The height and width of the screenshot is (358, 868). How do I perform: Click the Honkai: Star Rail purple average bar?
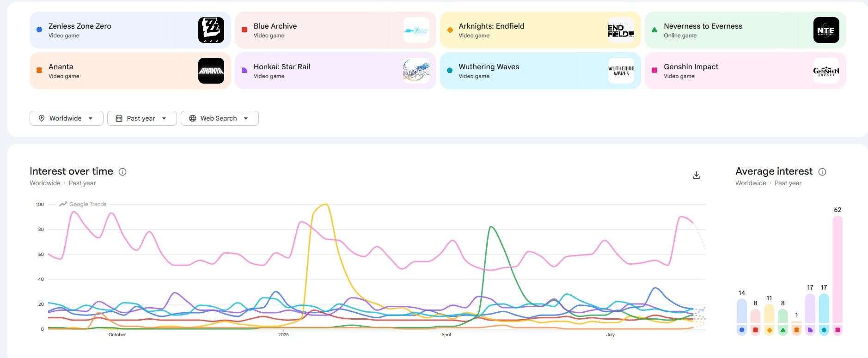[x=810, y=308]
